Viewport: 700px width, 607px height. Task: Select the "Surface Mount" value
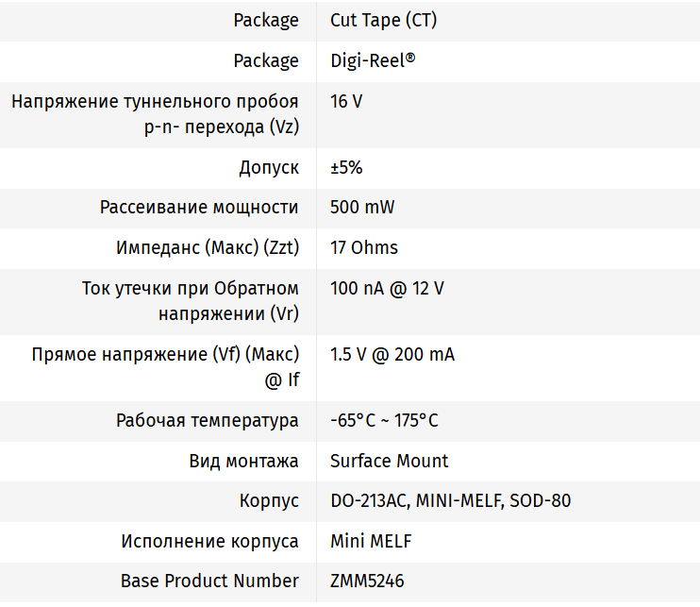[x=390, y=461]
